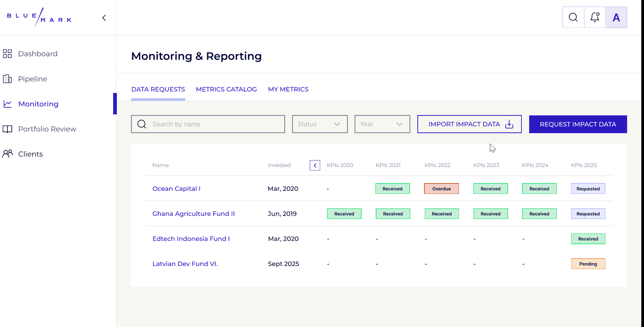Click the Pending badge for Latvian Dev Fund
Screen dimensions: 644x327
(x=588, y=264)
